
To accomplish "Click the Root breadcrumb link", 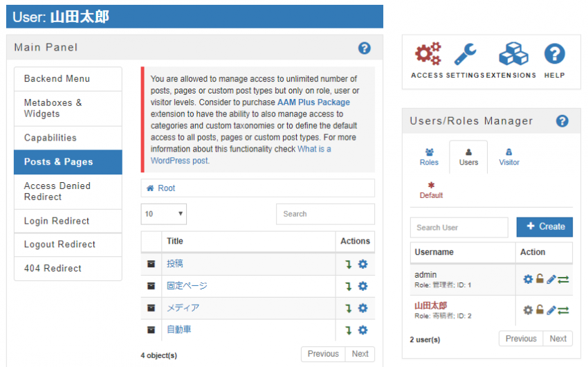I will tap(167, 188).
